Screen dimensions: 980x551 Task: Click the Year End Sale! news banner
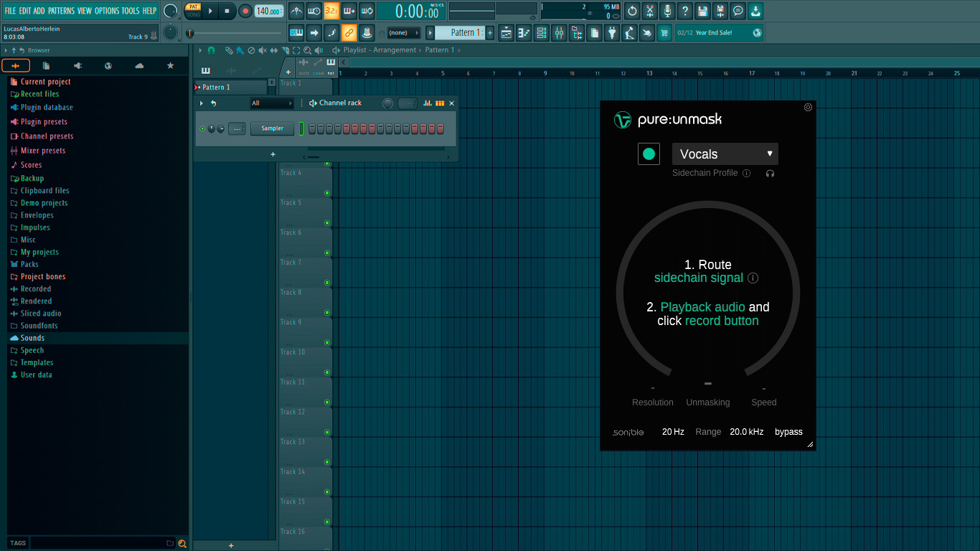click(719, 32)
